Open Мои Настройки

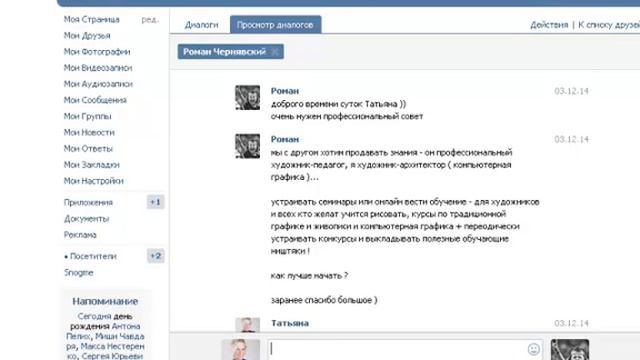[x=93, y=181]
